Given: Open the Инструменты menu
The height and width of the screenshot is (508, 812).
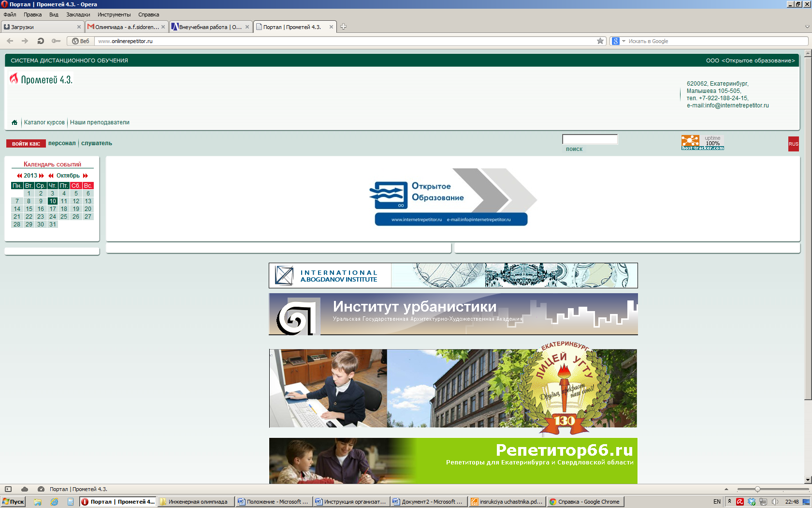Looking at the screenshot, I should point(114,15).
